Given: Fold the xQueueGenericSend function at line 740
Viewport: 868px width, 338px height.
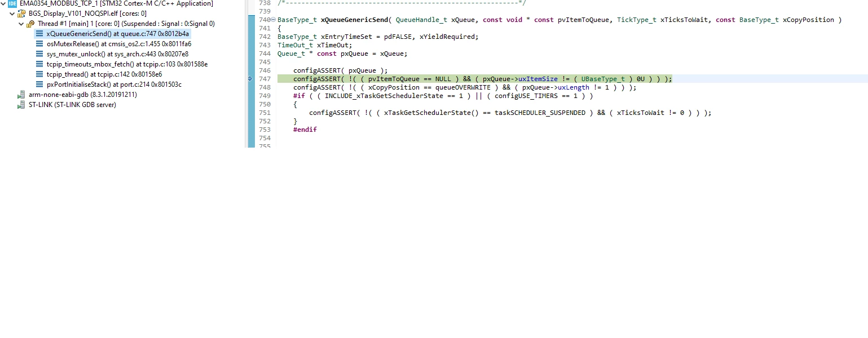Looking at the screenshot, I should point(274,20).
